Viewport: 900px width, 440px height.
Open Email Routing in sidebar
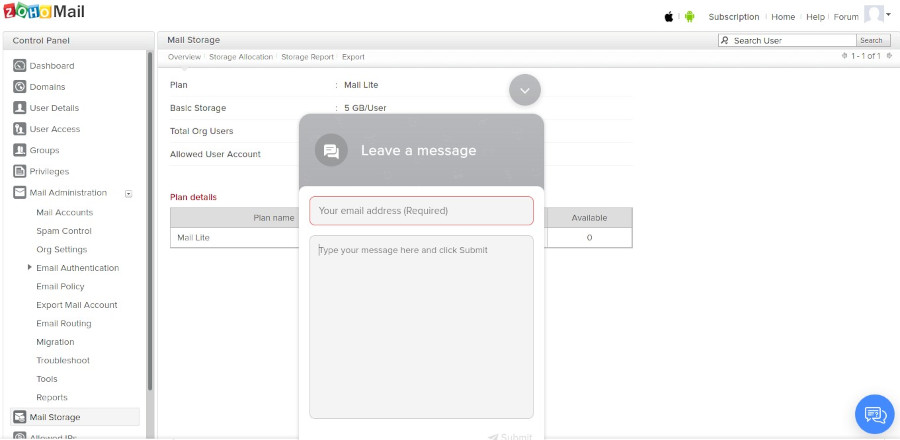[64, 323]
